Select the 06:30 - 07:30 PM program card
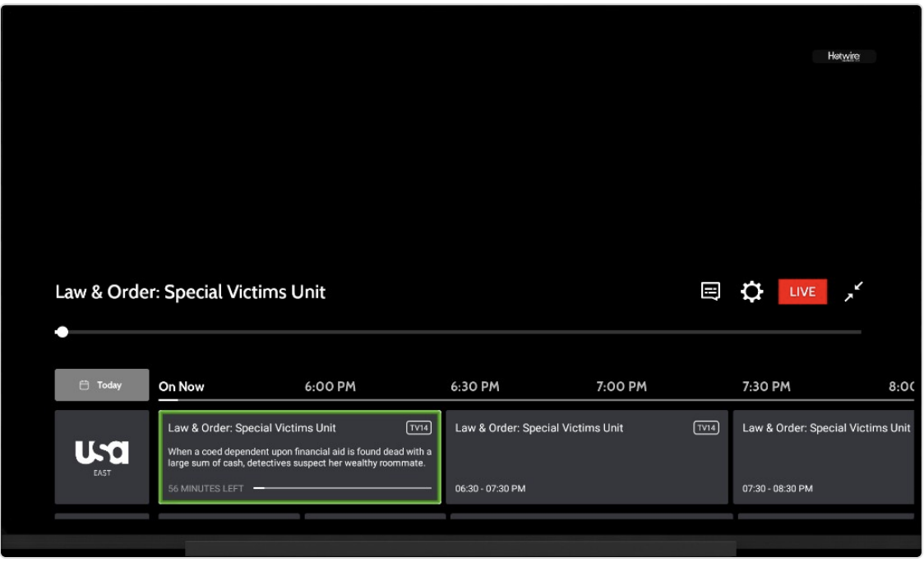Viewport: 924px width, 562px height. 587,457
